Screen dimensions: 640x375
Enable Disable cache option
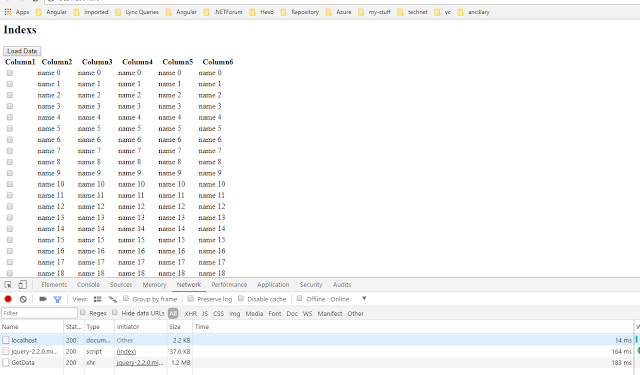coord(241,299)
